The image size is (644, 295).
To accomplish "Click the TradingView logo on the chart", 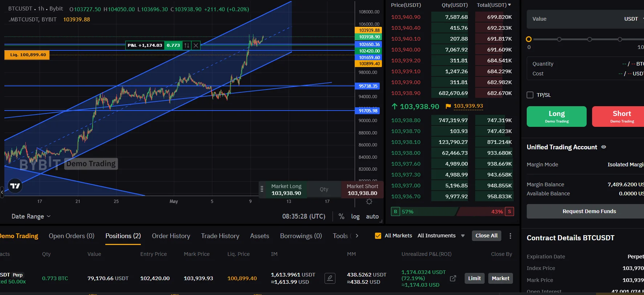I will pos(15,186).
